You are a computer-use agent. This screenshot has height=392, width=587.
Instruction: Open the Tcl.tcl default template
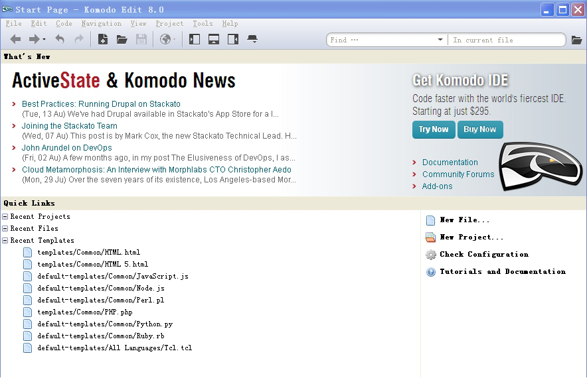(x=115, y=348)
